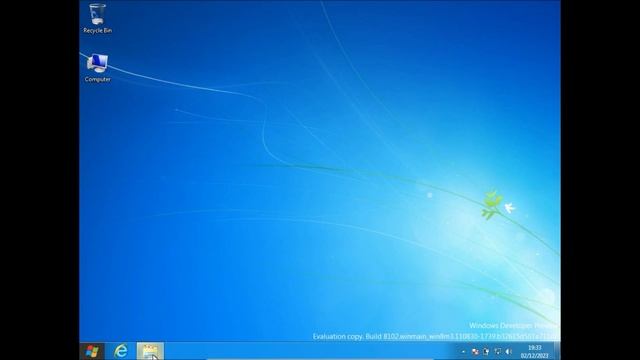Open the volume speaker tray icon

click(x=509, y=351)
